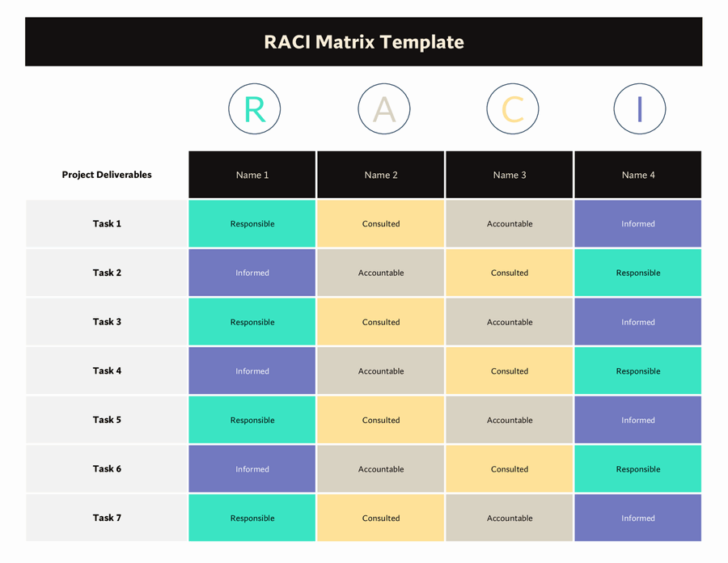Viewport: 728px width, 563px height.
Task: Click the teal Responsible cell for Task 1
Action: tap(252, 223)
